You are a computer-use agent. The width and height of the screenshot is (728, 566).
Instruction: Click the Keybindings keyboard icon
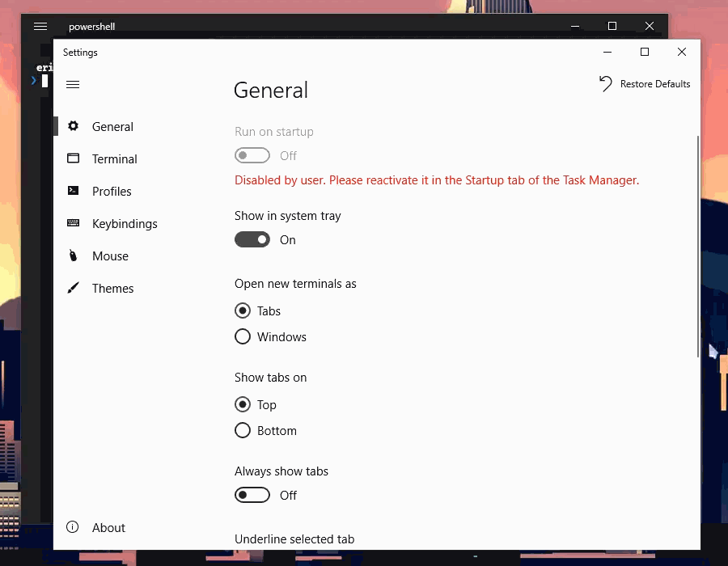(73, 223)
